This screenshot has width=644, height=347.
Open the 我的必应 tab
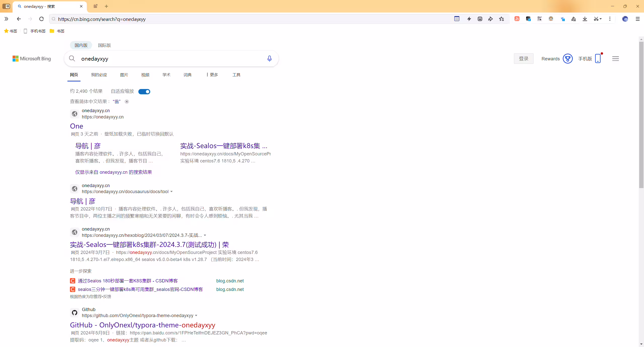(99, 75)
